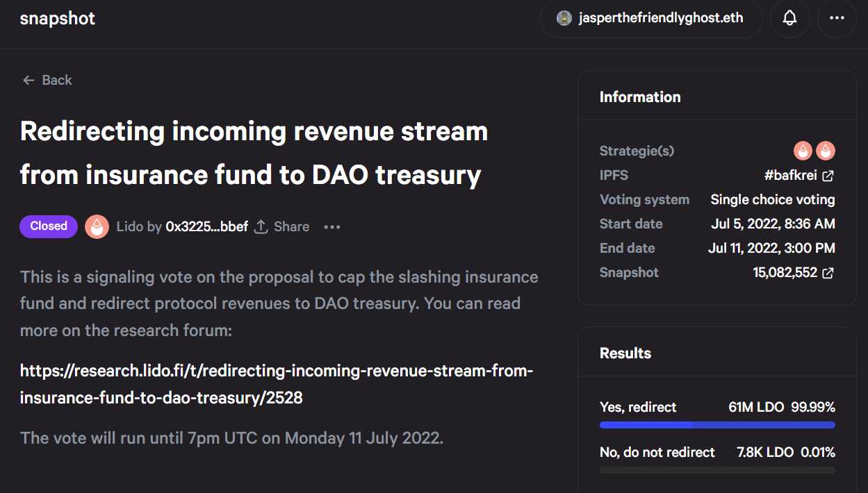The width and height of the screenshot is (868, 493).
Task: Open the external link beside the Snapshot block number
Action: tap(827, 273)
